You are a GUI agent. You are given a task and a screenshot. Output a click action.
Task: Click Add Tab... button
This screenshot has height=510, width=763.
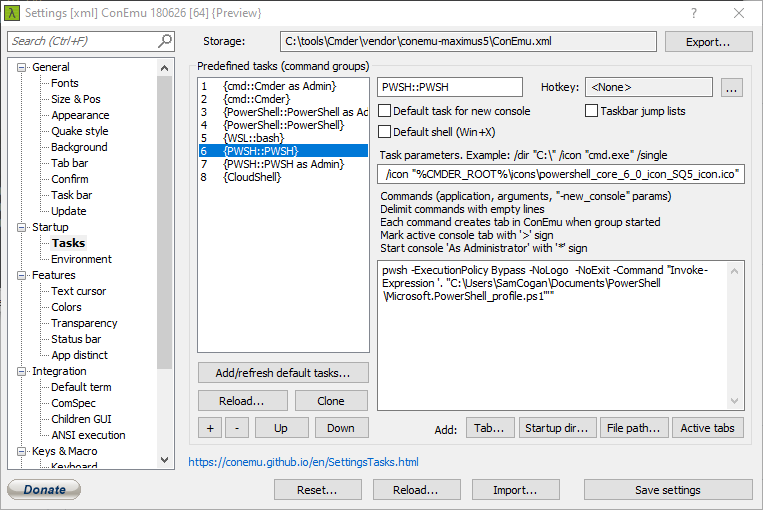490,428
